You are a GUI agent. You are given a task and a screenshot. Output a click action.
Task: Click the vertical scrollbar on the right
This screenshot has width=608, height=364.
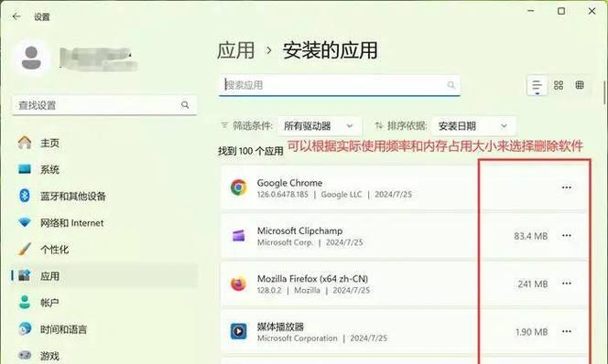pos(604,92)
